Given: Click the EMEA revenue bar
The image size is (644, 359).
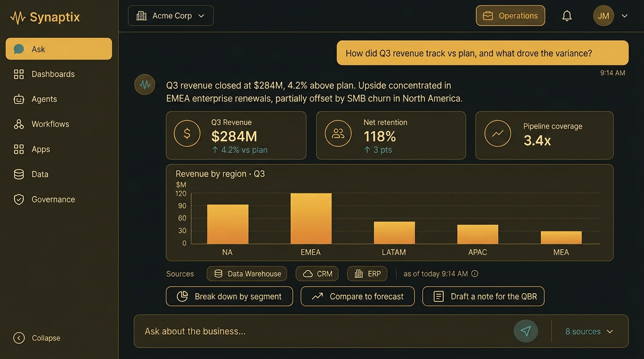Looking at the screenshot, I should click(x=311, y=218).
